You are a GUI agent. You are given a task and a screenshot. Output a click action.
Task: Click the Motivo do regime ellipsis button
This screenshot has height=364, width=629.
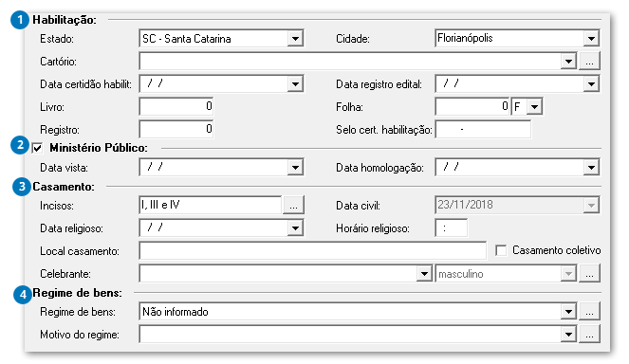coord(589,335)
